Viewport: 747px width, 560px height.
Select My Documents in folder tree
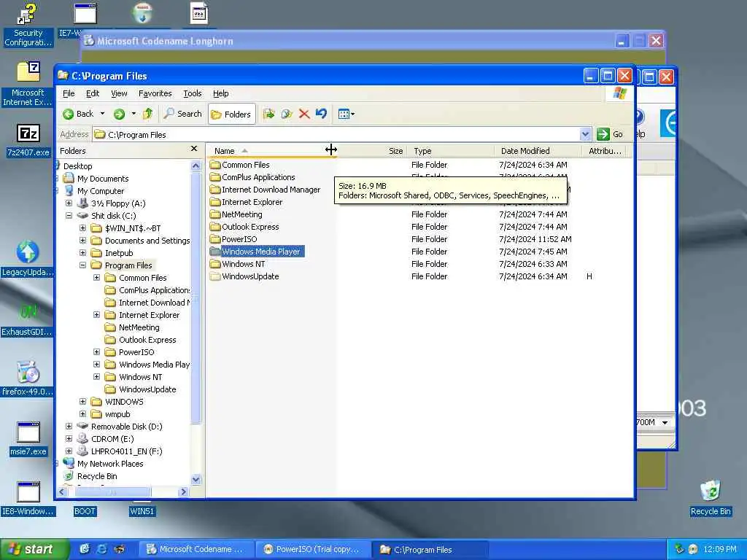point(102,179)
